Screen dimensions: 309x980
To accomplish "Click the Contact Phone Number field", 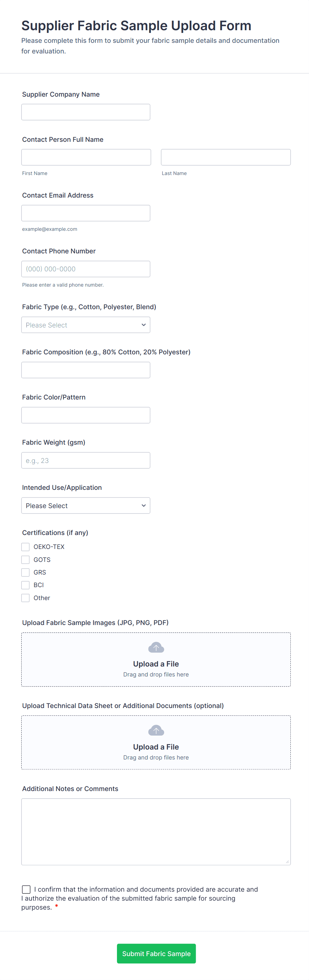I will tap(86, 269).
